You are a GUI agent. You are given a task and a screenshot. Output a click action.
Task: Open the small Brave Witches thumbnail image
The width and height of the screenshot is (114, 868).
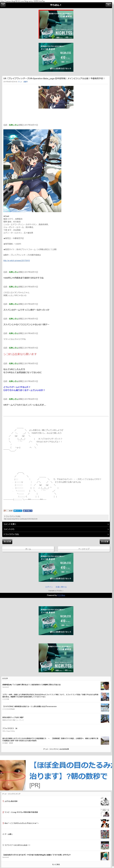[56, 97]
